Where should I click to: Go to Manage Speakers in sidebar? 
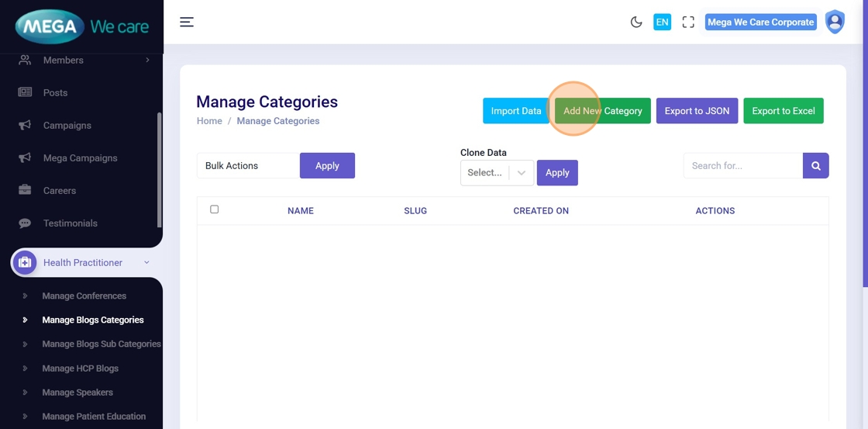[77, 392]
